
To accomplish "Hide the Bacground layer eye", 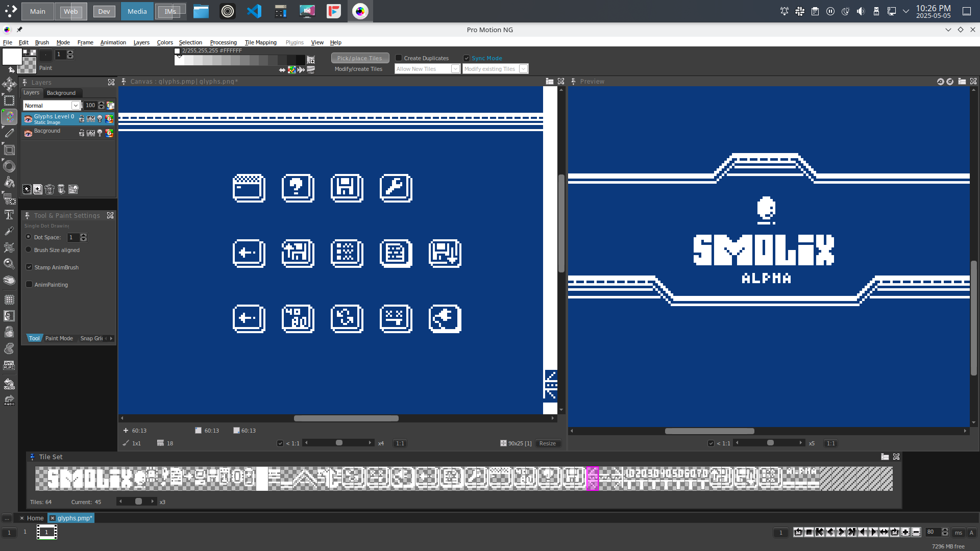I will pos(28,133).
